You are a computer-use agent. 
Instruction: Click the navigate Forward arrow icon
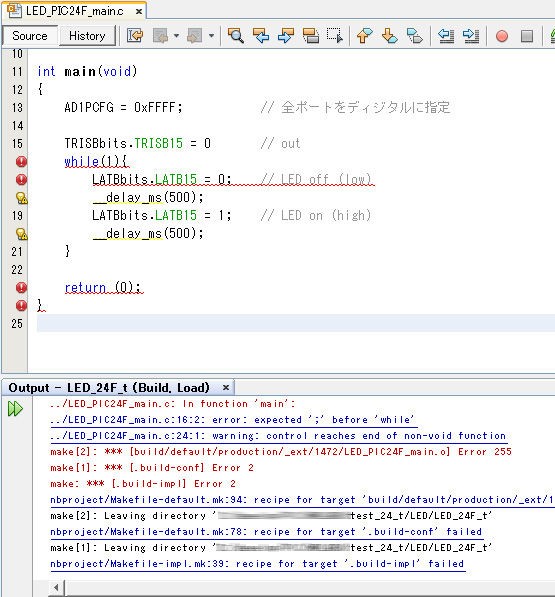[x=195, y=36]
